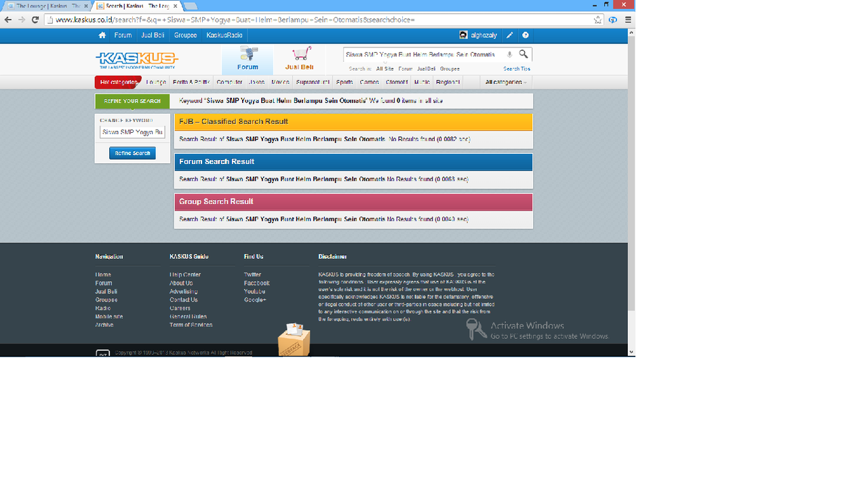This screenshot has height=488, width=868.
Task: Open the Computer category
Action: (229, 82)
